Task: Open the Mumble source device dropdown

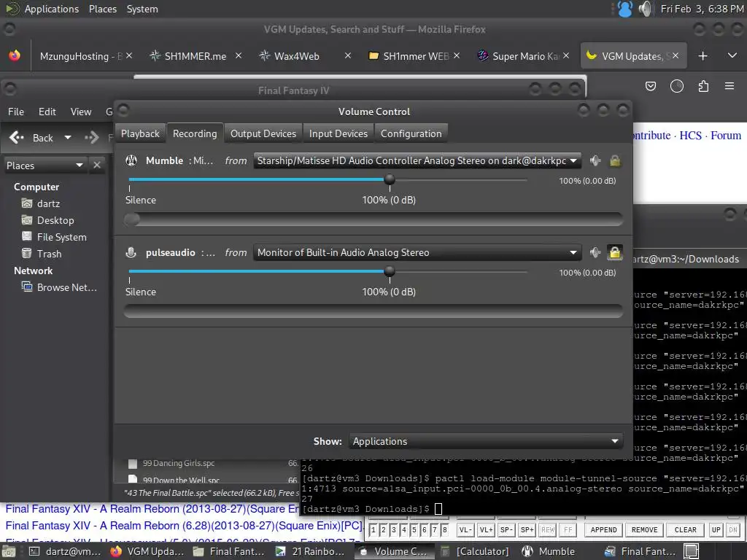Action: [417, 160]
